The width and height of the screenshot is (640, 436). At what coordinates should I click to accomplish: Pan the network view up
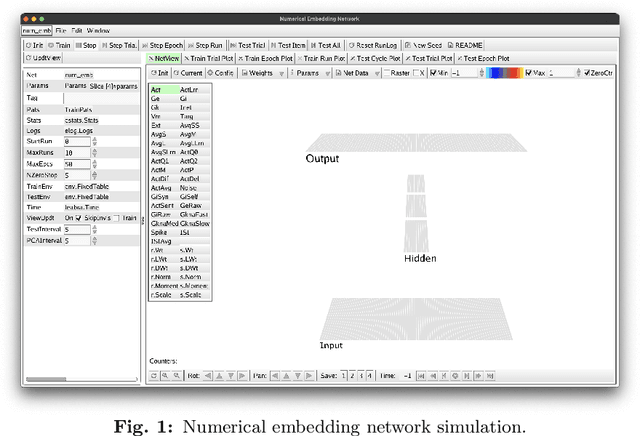(x=286, y=376)
